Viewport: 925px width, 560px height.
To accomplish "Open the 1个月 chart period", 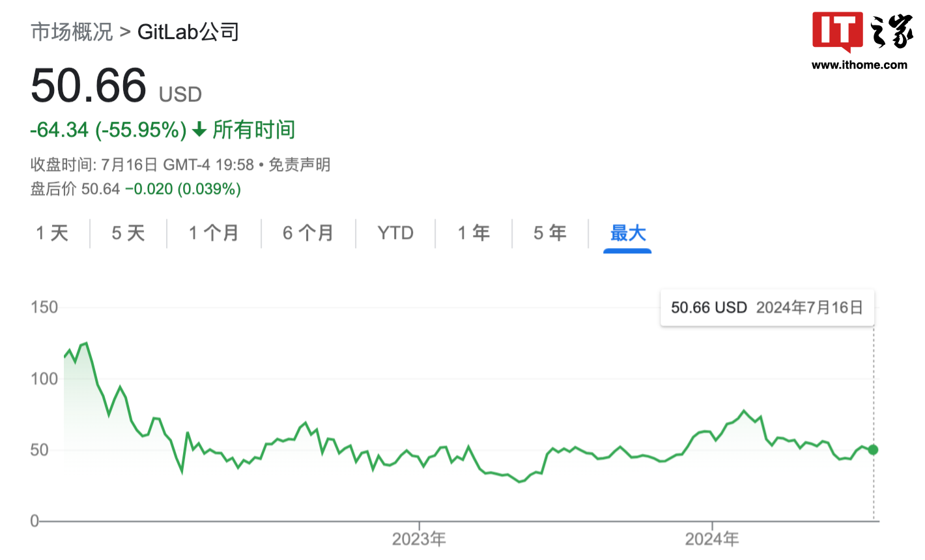I will click(214, 232).
